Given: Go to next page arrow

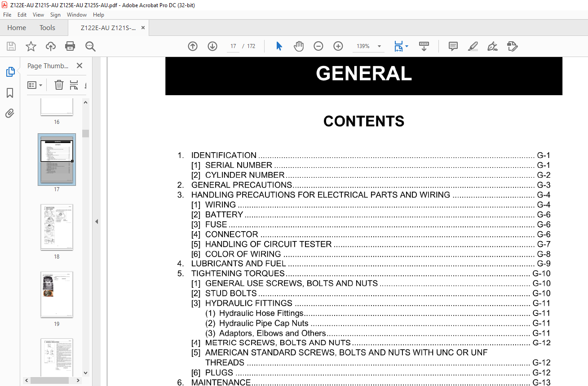Looking at the screenshot, I should pos(212,46).
